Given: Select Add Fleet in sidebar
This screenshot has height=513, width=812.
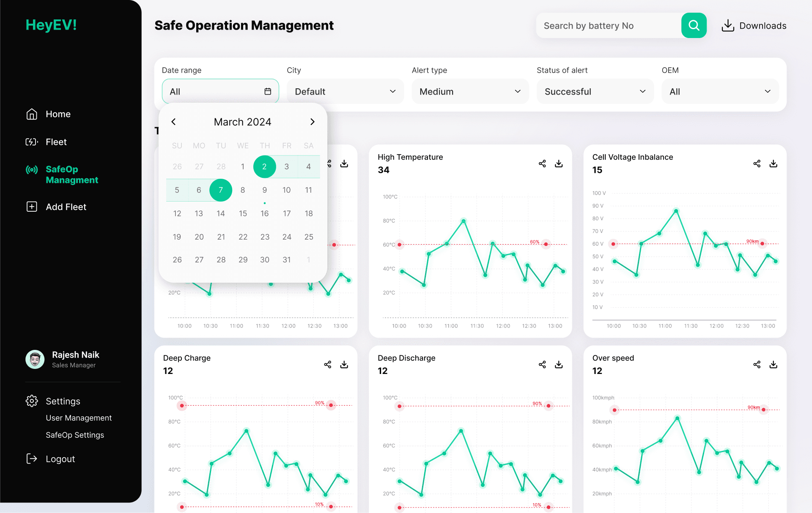Looking at the screenshot, I should point(66,207).
